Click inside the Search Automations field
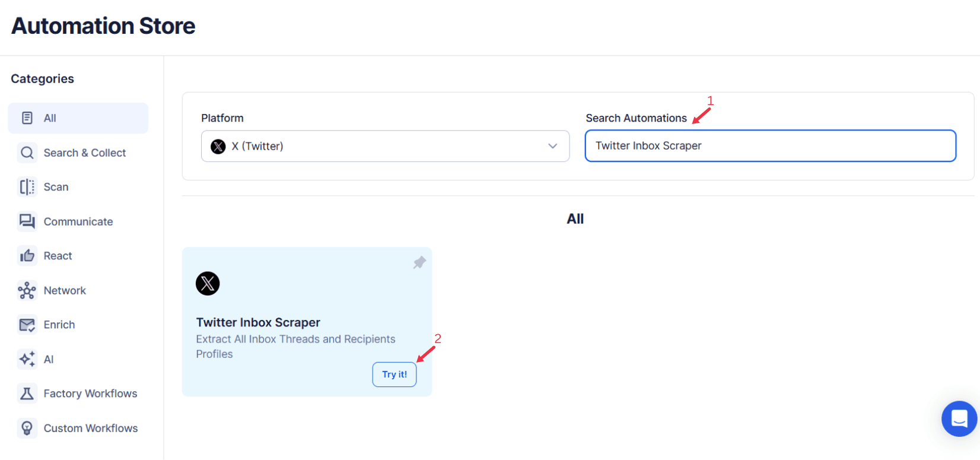Image resolution: width=980 pixels, height=460 pixels. (x=770, y=145)
